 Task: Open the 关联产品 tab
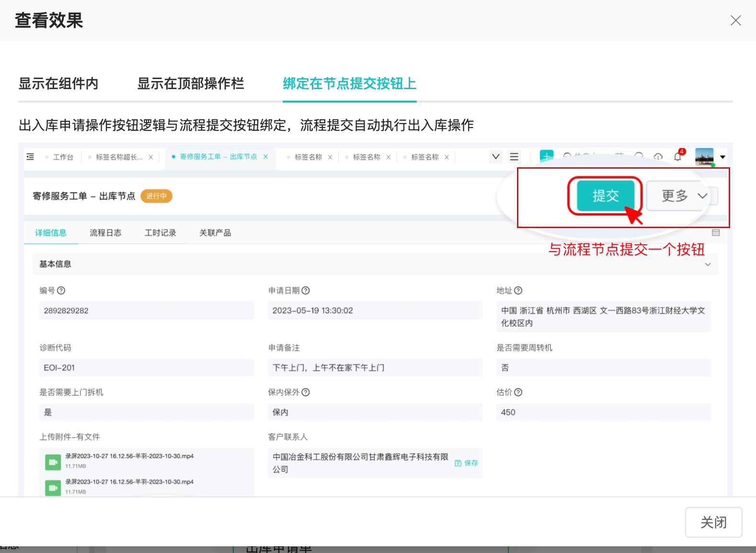pyautogui.click(x=215, y=233)
